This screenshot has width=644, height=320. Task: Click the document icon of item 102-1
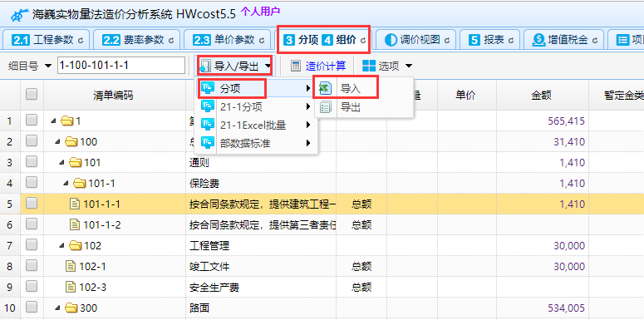coord(71,266)
